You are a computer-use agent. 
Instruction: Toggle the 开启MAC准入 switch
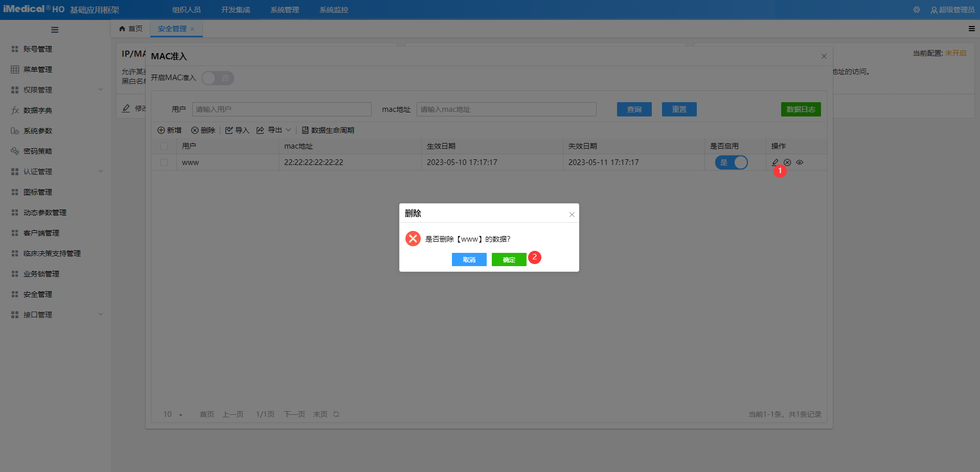[x=218, y=78]
